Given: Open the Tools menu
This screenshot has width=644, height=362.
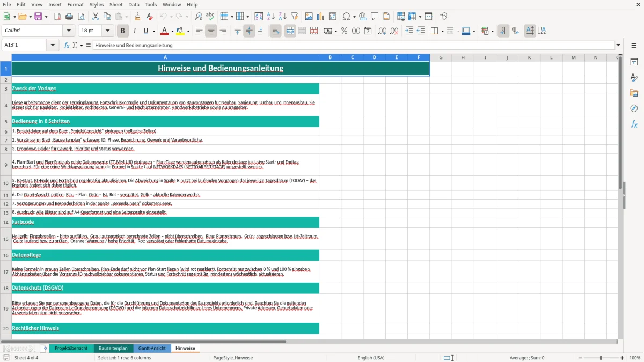Looking at the screenshot, I should point(151,4).
